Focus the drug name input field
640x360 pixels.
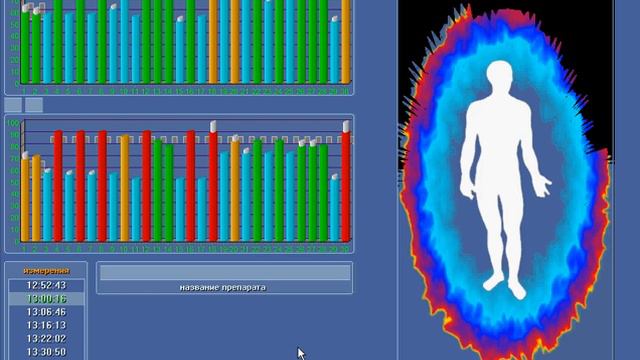point(225,273)
